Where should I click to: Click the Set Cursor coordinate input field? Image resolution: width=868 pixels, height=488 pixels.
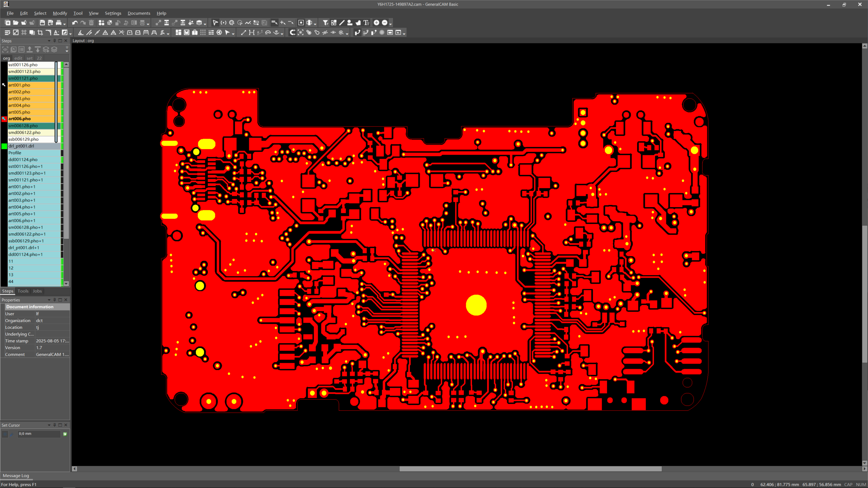39,434
